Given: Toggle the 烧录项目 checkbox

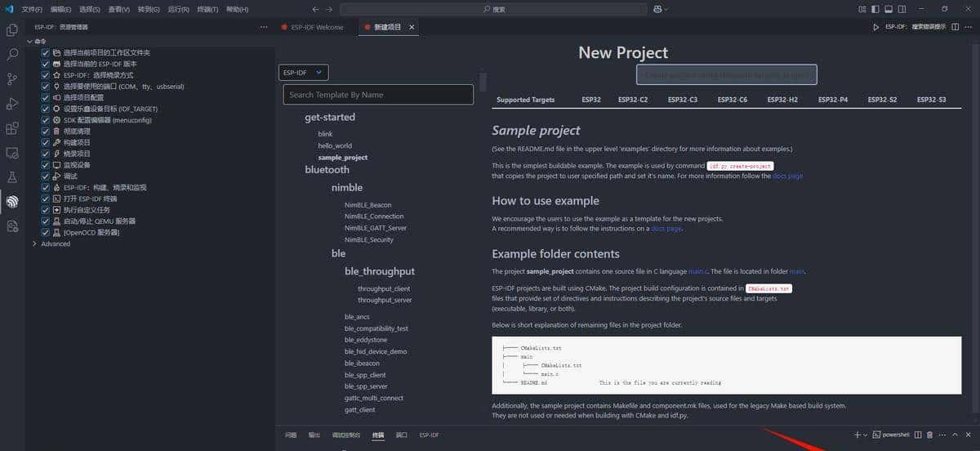Looking at the screenshot, I should coord(46,154).
